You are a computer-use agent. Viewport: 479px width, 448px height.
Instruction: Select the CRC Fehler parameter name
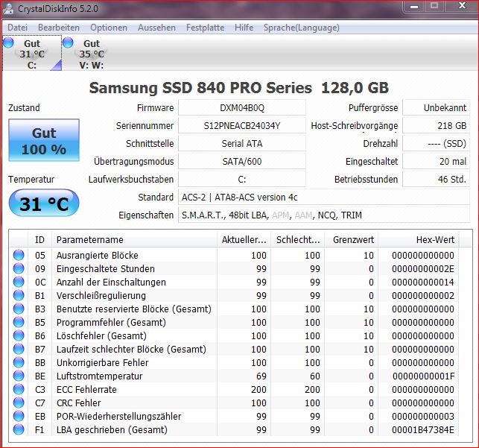(78, 403)
